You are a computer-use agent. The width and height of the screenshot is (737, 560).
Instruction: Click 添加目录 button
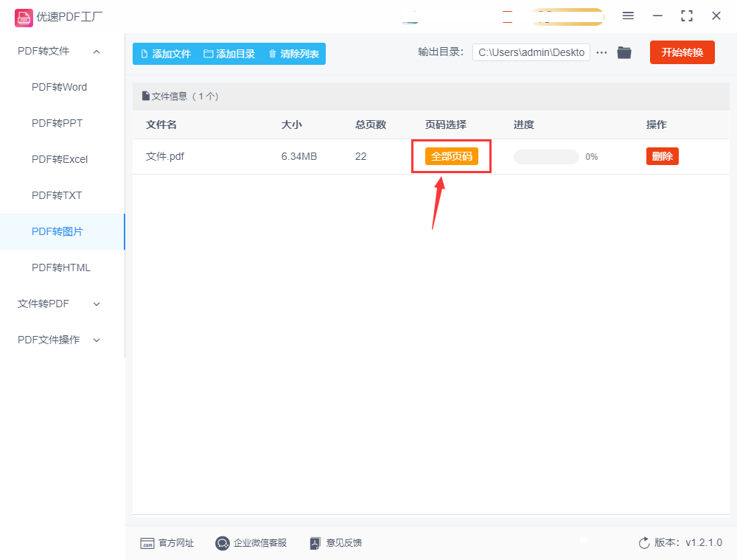[x=229, y=54]
